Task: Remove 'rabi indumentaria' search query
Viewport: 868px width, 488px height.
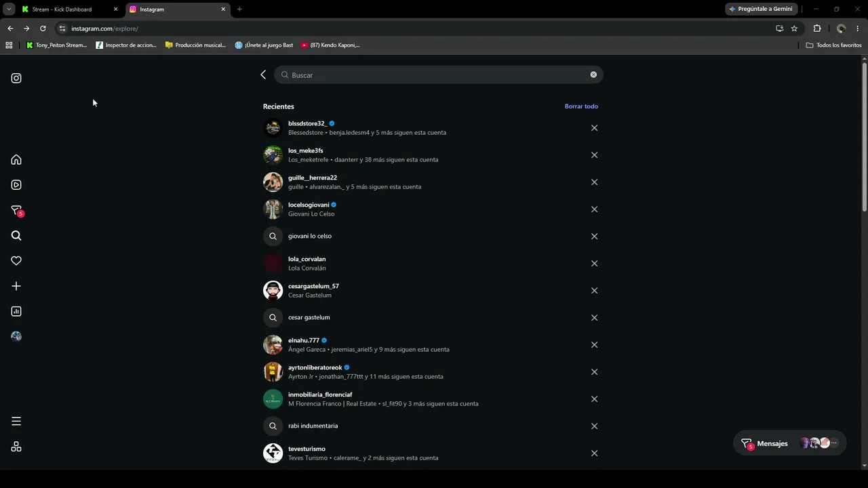Action: tap(594, 426)
